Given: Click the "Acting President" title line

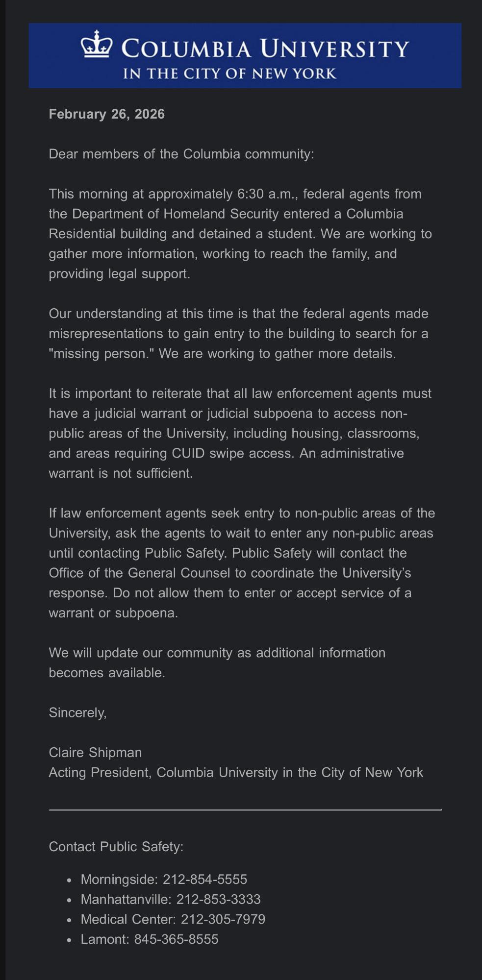Looking at the screenshot, I should tap(235, 773).
